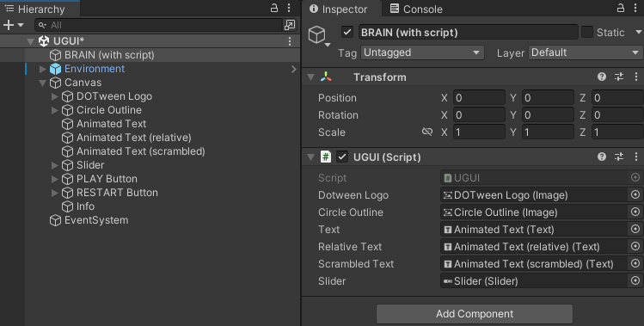Switch to the Inspector tab
Image resolution: width=644 pixels, height=326 pixels.
click(x=342, y=9)
